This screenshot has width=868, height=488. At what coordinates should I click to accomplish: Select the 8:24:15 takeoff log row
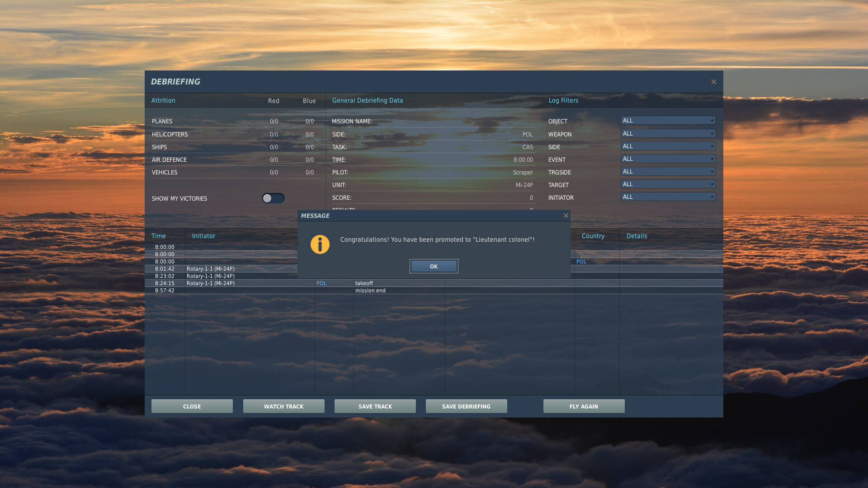pyautogui.click(x=364, y=283)
